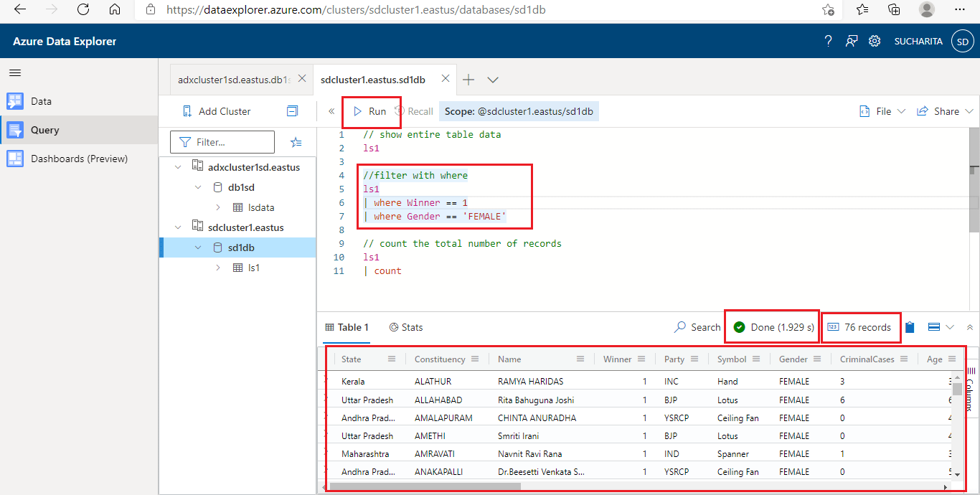Click the favorites star-list icon beside filter
This screenshot has height=495, width=980.
click(x=296, y=142)
